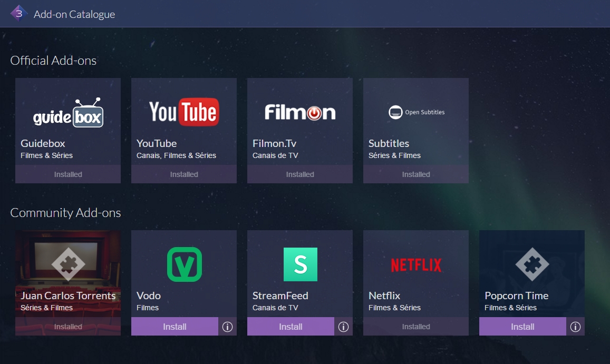This screenshot has height=364, width=610.
Task: Click the Netflix add-on name
Action: [x=384, y=296]
